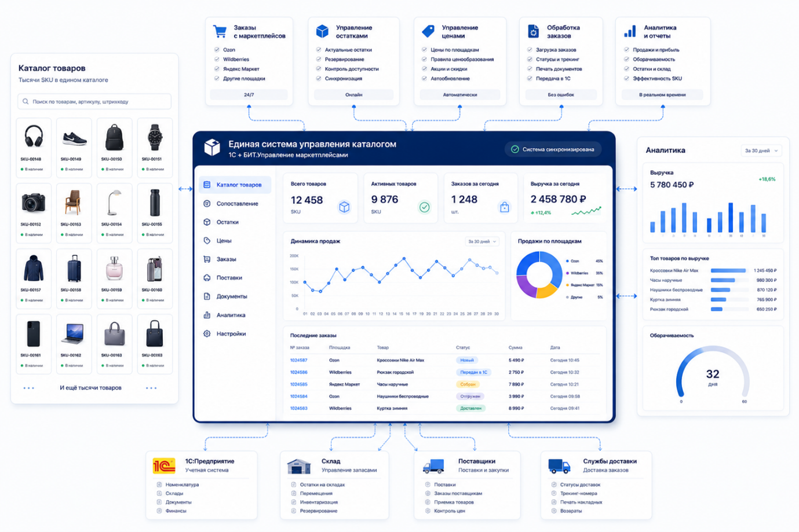
Task: Select the SKU-00152 camera product thumbnail
Action: (x=34, y=203)
